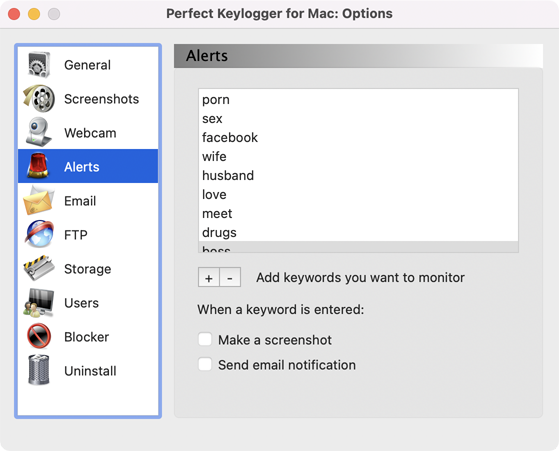This screenshot has width=559, height=451.
Task: Click the Email envelope icon
Action: [x=39, y=200]
